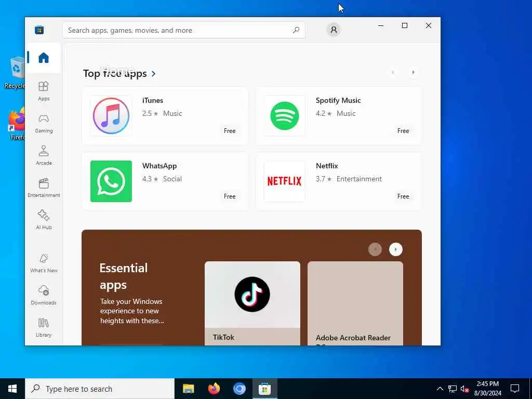Click the Spotify Music title text
Viewport: 532px width, 399px height.
338,100
